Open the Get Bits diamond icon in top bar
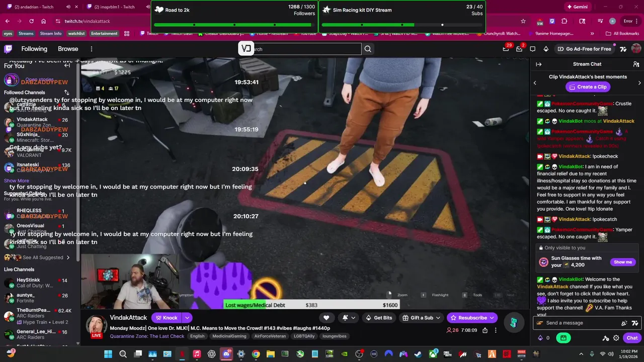 pos(546,49)
